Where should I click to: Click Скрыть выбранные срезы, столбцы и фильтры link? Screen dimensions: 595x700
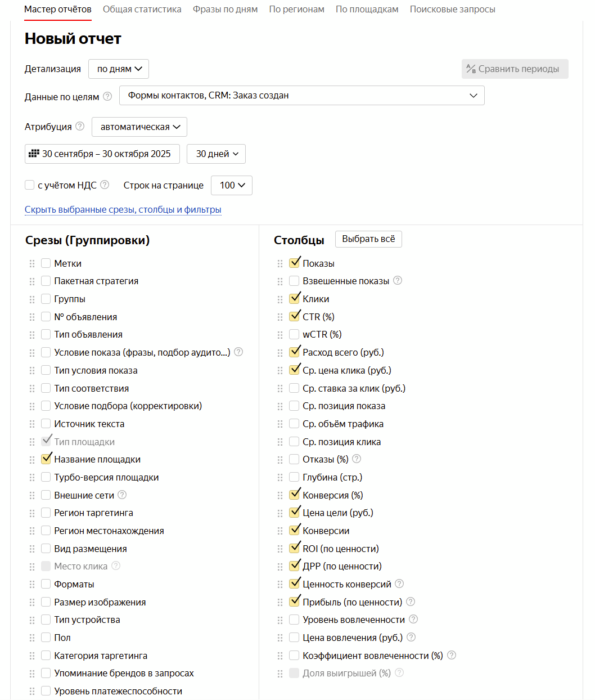tap(123, 209)
